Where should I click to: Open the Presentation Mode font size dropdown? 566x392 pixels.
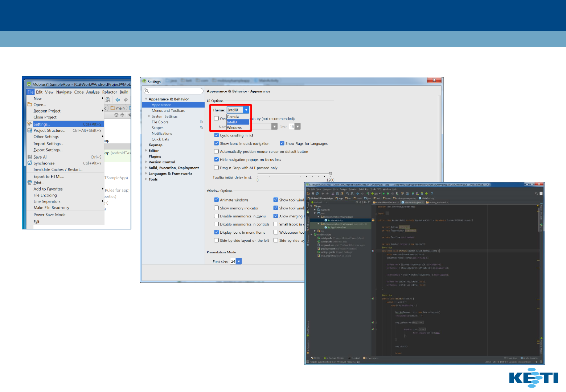pos(239,261)
